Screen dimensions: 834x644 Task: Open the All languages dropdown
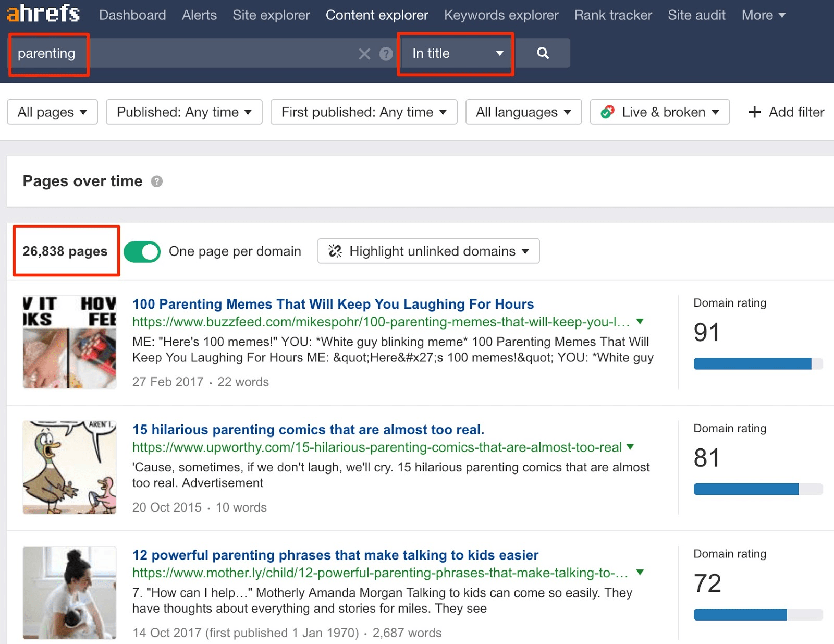coord(523,112)
